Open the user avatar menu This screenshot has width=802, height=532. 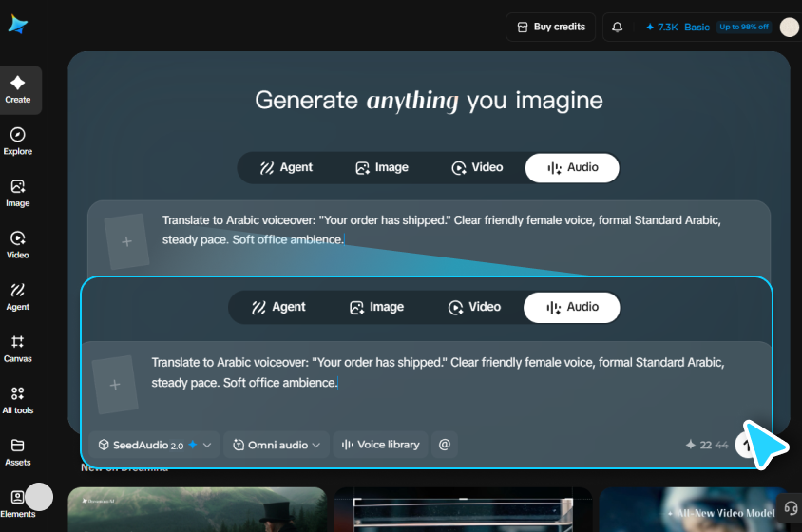(x=790, y=28)
